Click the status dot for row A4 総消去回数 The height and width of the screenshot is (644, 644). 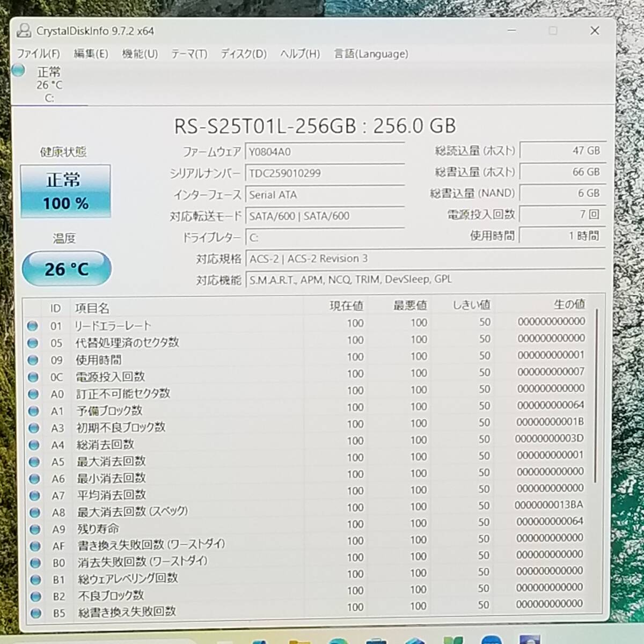point(34,445)
